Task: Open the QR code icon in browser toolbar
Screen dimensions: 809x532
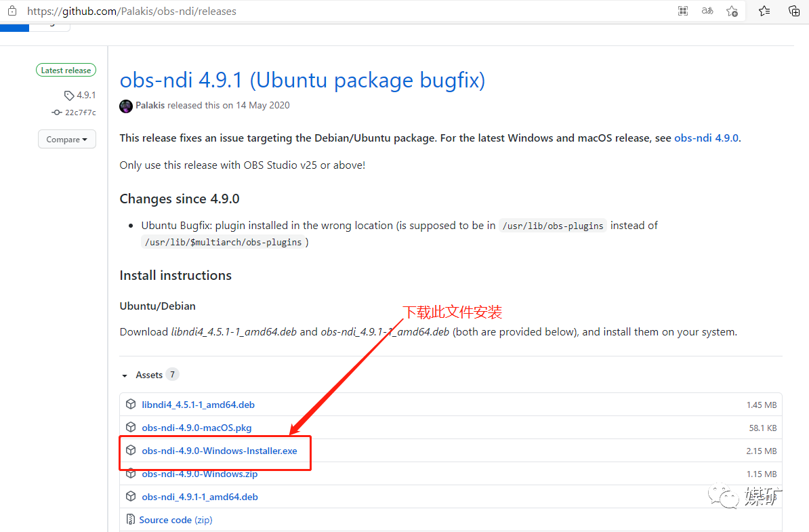Action: pos(682,11)
